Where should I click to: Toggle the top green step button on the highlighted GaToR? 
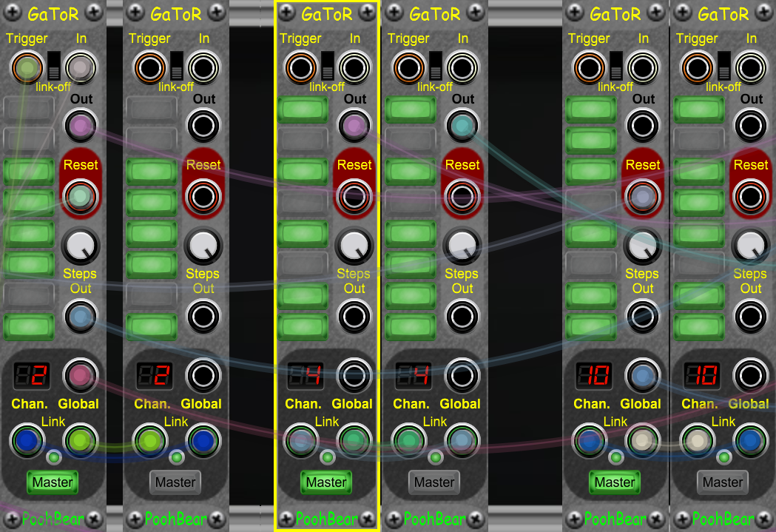[x=302, y=109]
